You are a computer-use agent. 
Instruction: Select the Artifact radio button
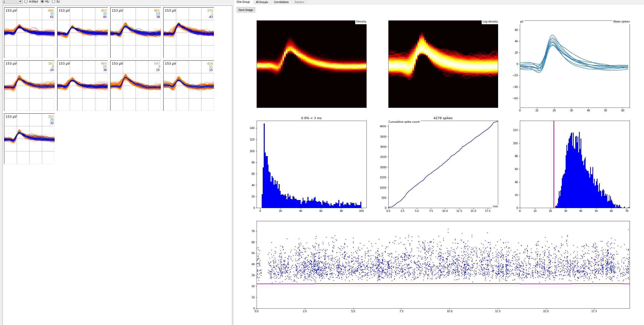(x=26, y=2)
